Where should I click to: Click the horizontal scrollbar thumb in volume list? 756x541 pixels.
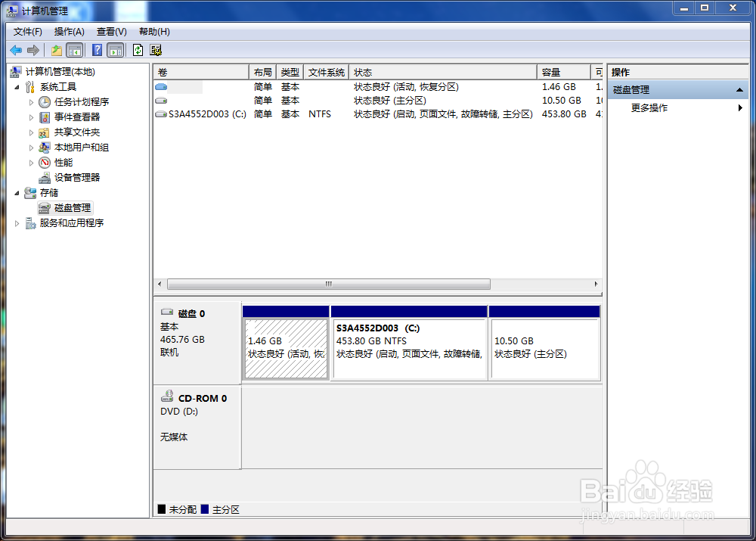(x=329, y=284)
